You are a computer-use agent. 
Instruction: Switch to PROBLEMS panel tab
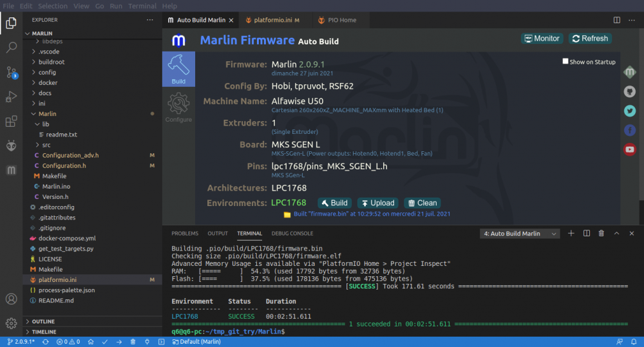(185, 233)
